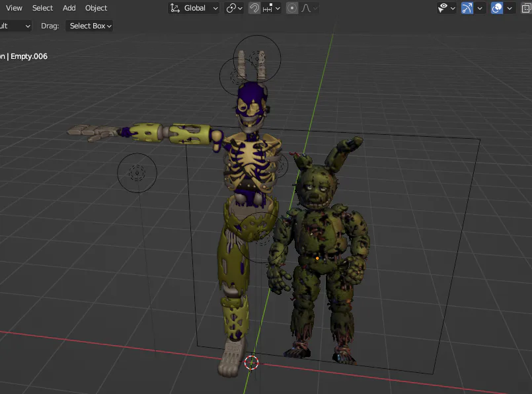Select the large empty circle over the skeleton's ears

point(257,59)
